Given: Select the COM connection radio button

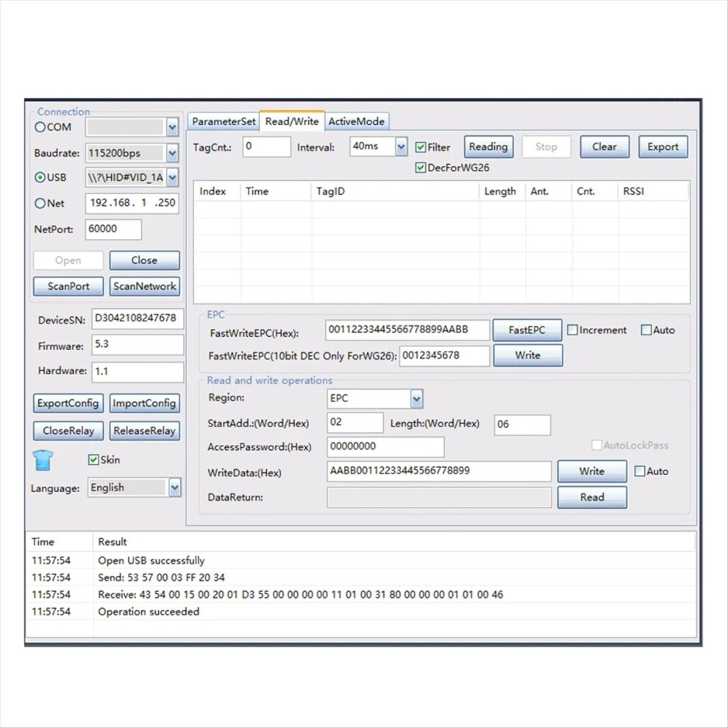Looking at the screenshot, I should coord(40,126).
